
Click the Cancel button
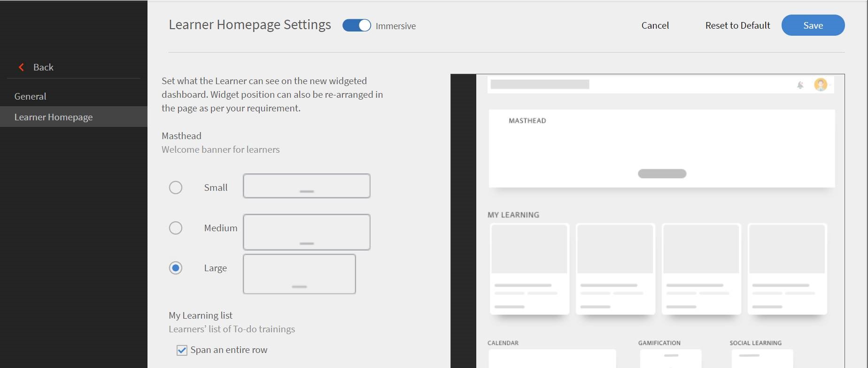[655, 25]
